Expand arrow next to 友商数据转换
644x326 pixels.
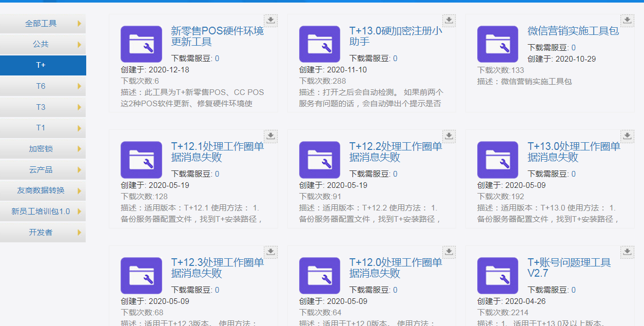(x=80, y=190)
